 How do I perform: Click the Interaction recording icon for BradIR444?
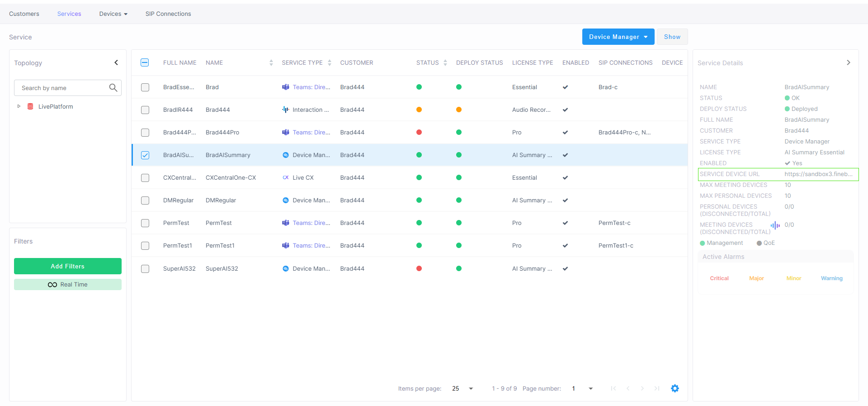[286, 110]
